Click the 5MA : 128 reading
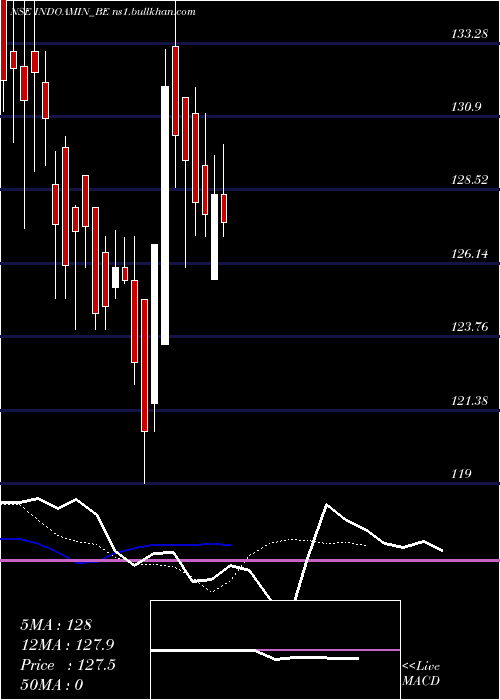The width and height of the screenshot is (500, 700). click(56, 625)
